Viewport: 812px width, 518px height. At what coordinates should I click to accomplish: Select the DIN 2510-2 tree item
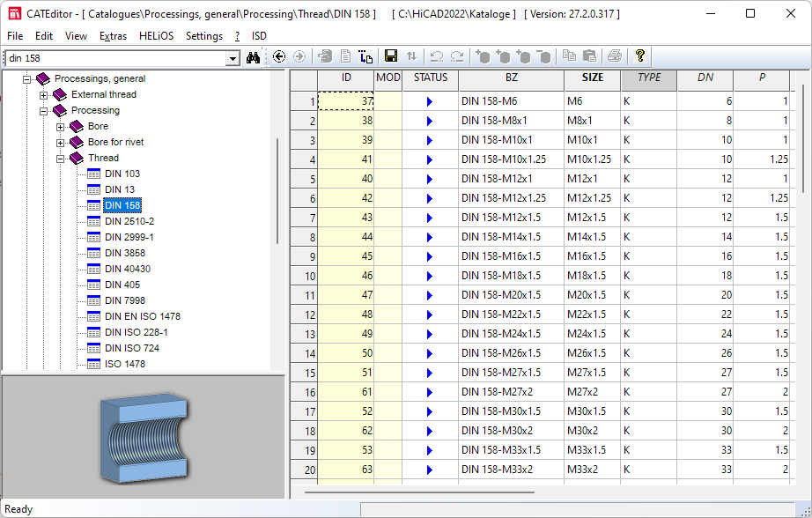(129, 221)
